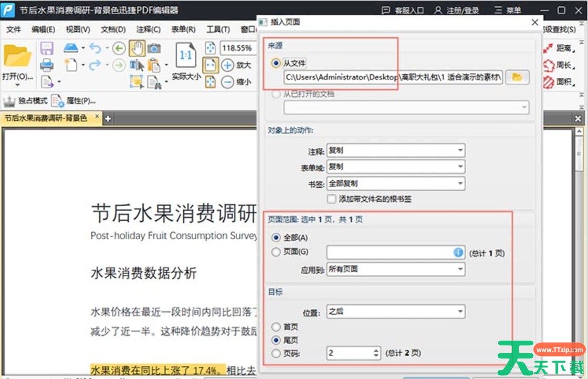The image size is (588, 379).
Task: Expand the 位置 position dropdown
Action: (395, 312)
